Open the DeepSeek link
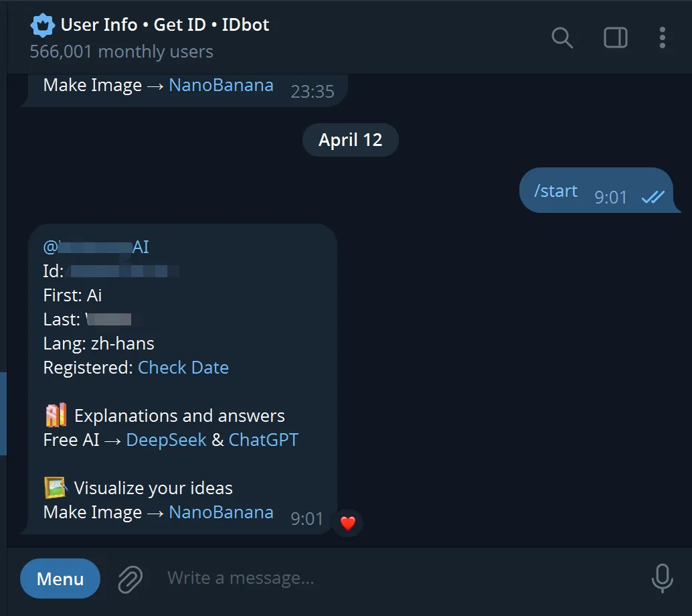This screenshot has width=692, height=616. [166, 440]
